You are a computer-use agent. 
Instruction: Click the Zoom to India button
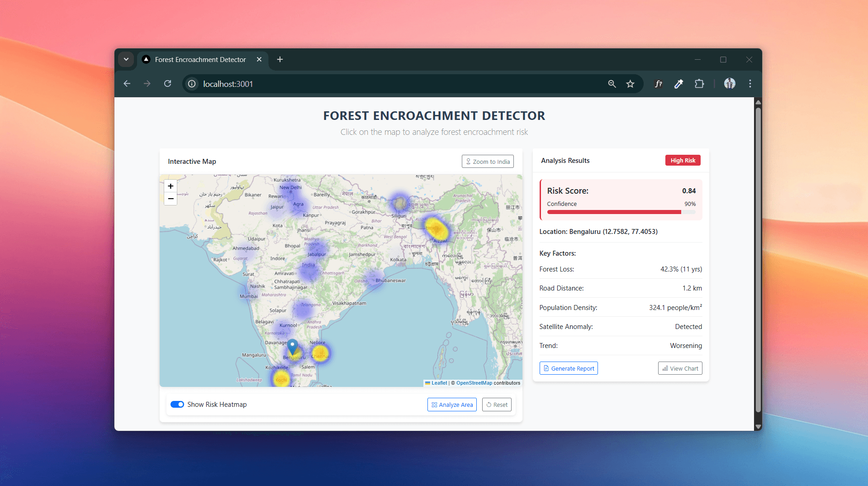click(x=487, y=161)
